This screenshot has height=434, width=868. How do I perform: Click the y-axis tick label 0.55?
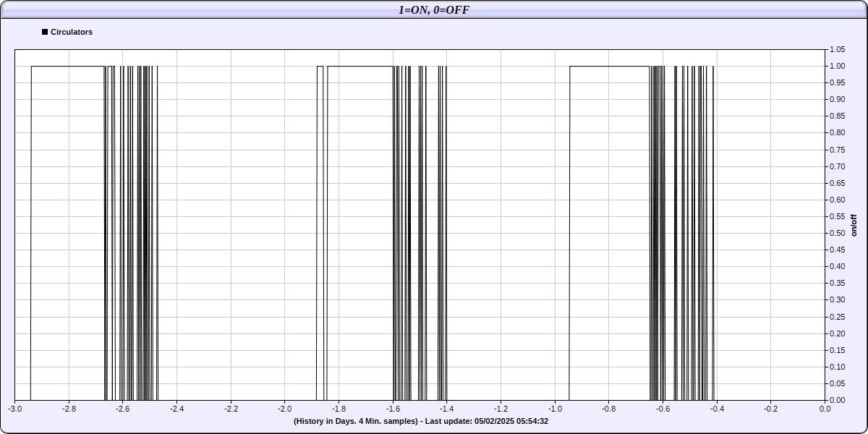(x=837, y=216)
